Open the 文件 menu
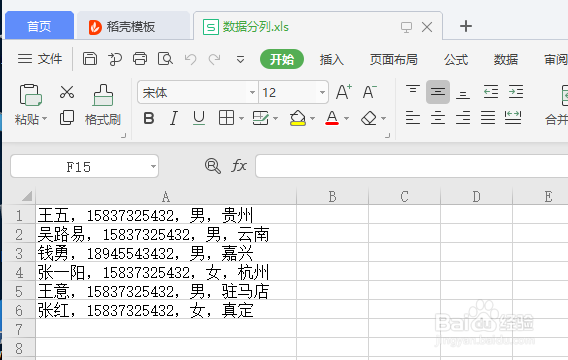This screenshot has height=360, width=568. click(40, 59)
